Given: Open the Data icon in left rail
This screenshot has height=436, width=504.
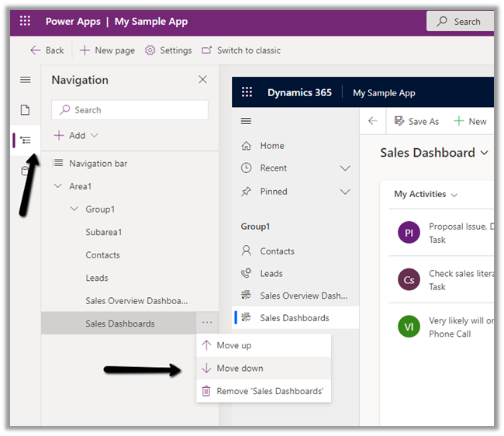Looking at the screenshot, I should pos(26,171).
